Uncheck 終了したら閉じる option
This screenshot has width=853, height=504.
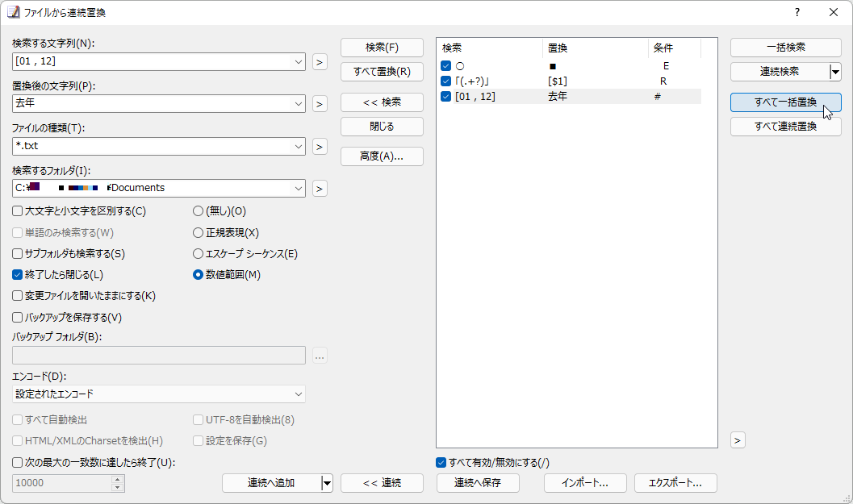(x=16, y=274)
